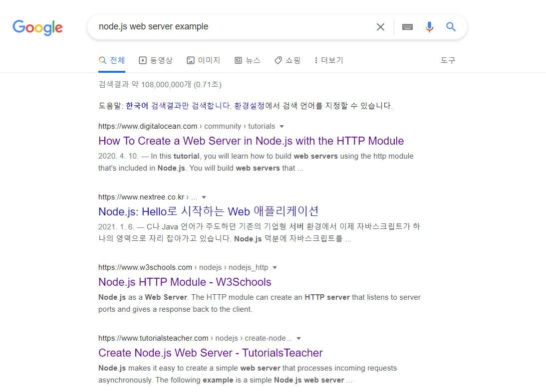The height and width of the screenshot is (392, 546).
Task: Open the 환경설정 link
Action: [x=249, y=106]
